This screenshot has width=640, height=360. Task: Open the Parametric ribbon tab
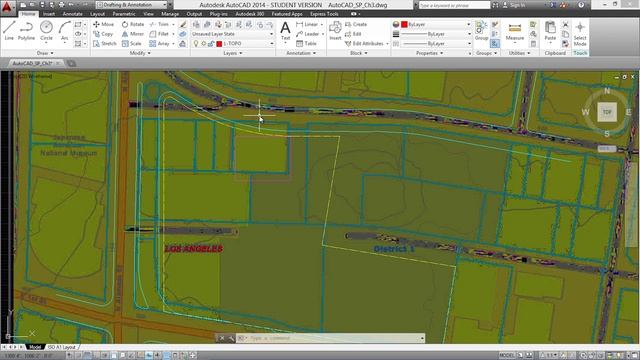pyautogui.click(x=124, y=14)
